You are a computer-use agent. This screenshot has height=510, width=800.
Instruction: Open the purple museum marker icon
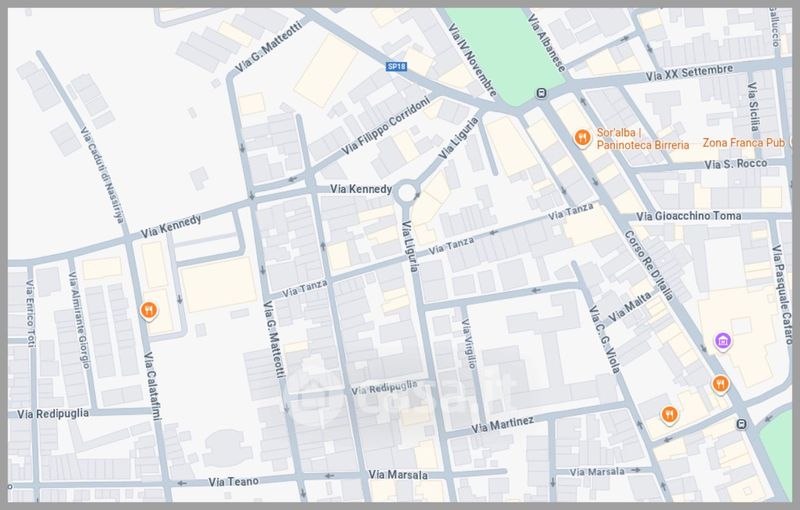[x=721, y=344]
